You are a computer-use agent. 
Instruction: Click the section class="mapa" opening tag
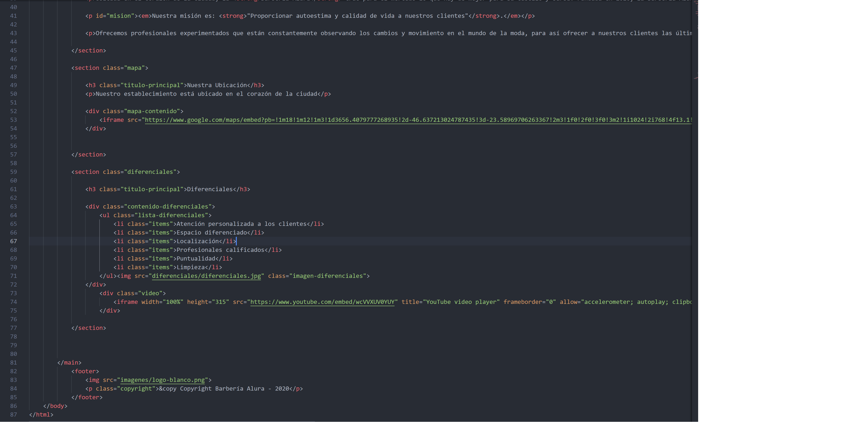tap(110, 68)
